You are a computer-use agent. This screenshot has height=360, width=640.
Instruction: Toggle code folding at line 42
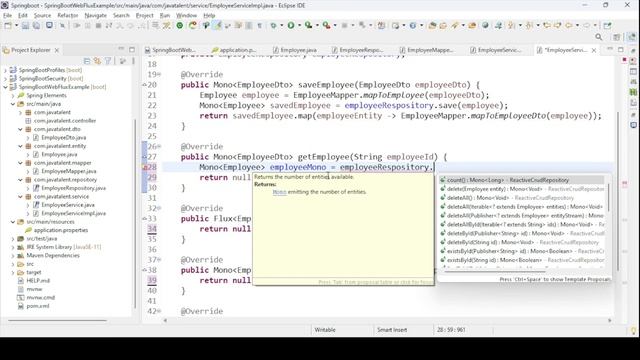point(159,311)
